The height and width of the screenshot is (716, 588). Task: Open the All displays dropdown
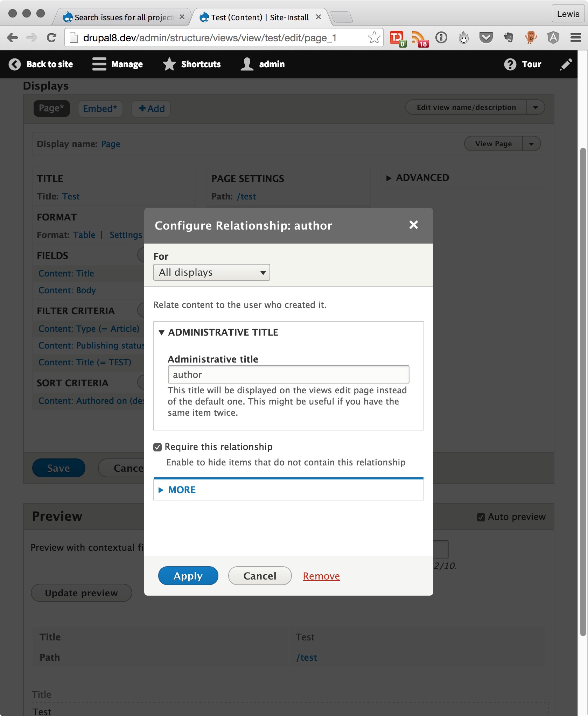pos(211,272)
